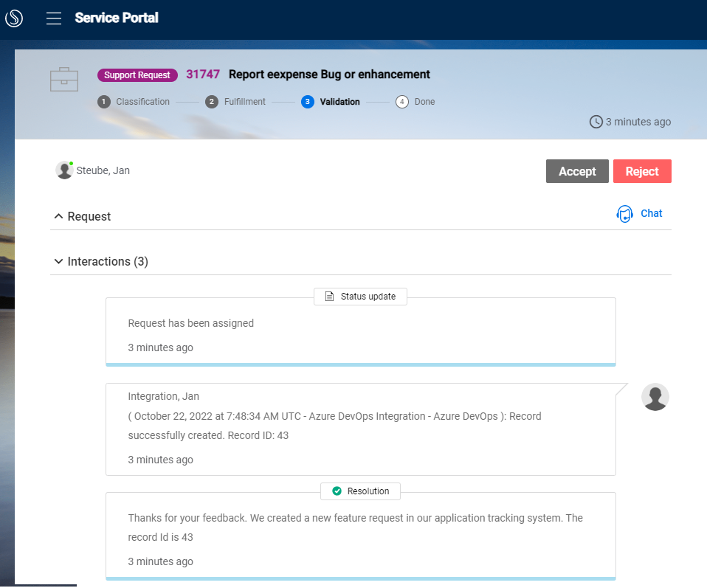Click the Support Request badge
Screen dimensions: 707x588
click(137, 75)
